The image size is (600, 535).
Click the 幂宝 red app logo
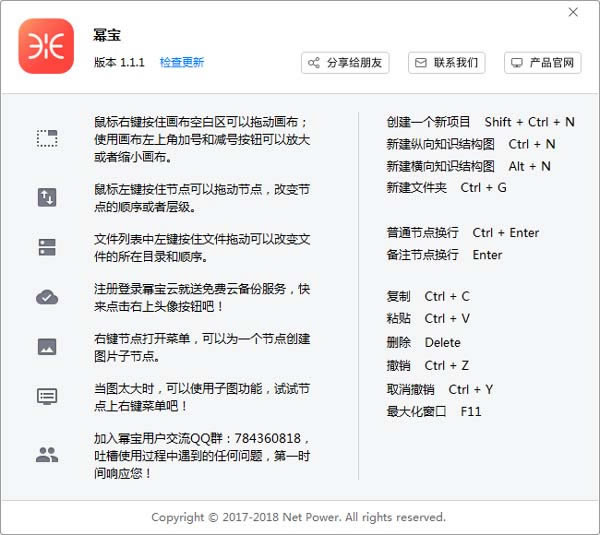coord(46,46)
